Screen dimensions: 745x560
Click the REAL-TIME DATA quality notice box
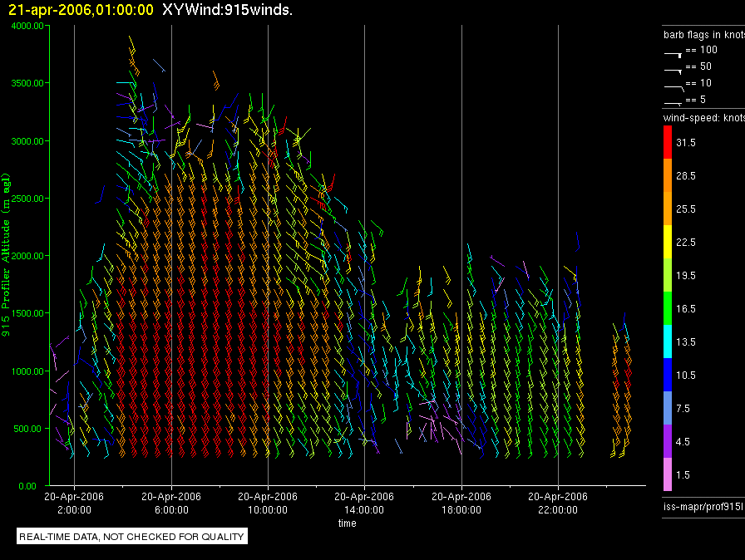pyautogui.click(x=132, y=537)
